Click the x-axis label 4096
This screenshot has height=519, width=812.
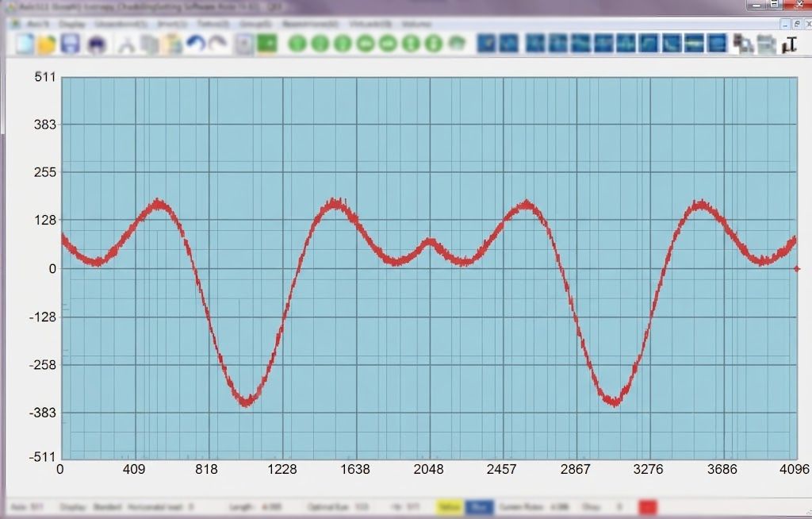click(795, 469)
